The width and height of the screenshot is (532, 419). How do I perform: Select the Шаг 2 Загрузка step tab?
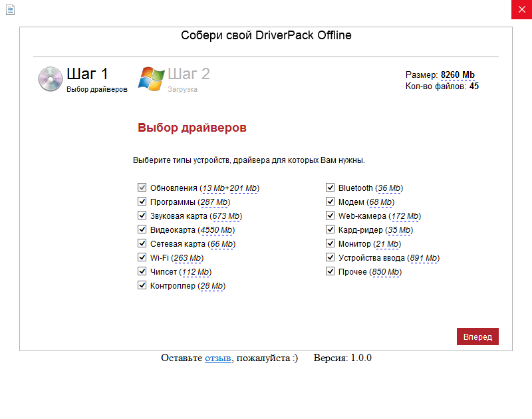(174, 79)
